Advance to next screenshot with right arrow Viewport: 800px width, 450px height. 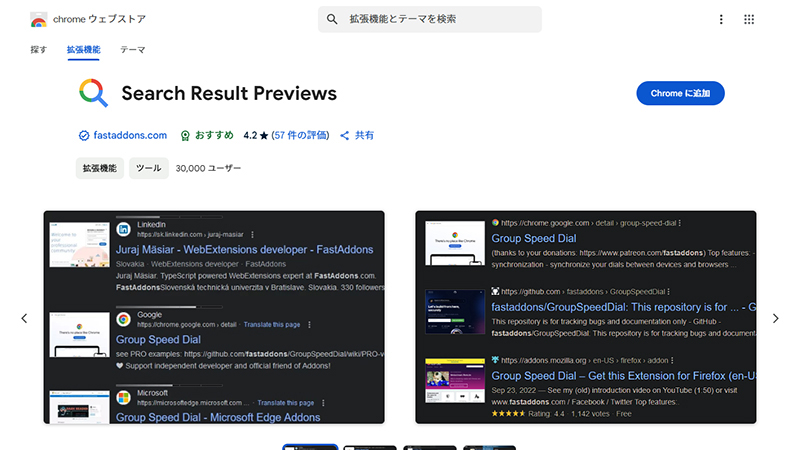[x=776, y=318]
